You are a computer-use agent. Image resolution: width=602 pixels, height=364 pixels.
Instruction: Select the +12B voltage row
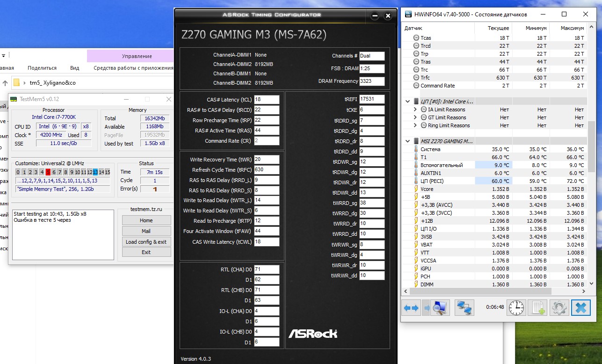(494, 221)
